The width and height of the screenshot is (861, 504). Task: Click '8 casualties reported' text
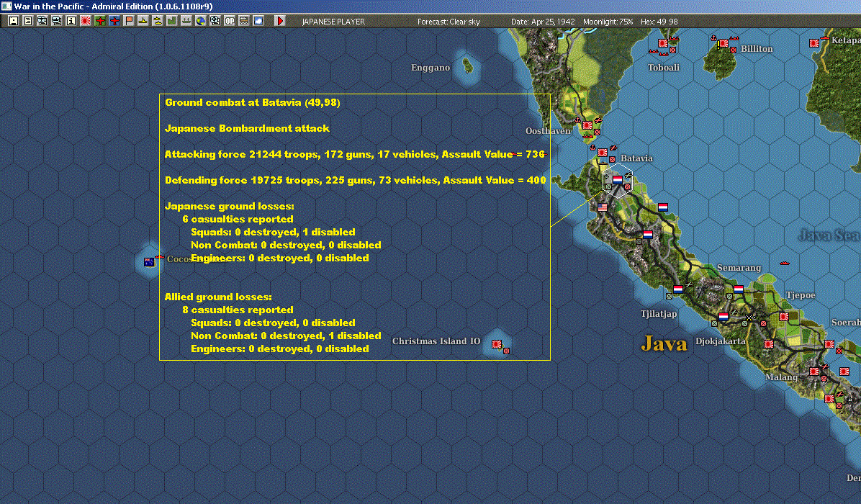(238, 310)
